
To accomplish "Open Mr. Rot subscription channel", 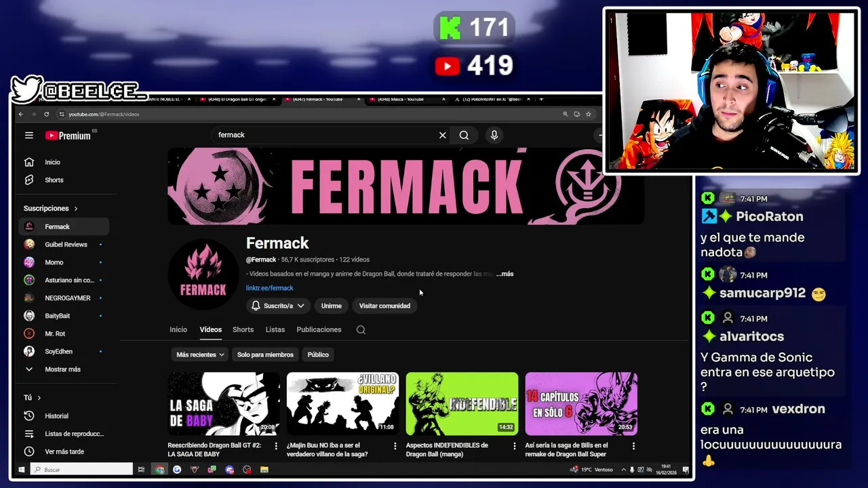I will (x=64, y=333).
